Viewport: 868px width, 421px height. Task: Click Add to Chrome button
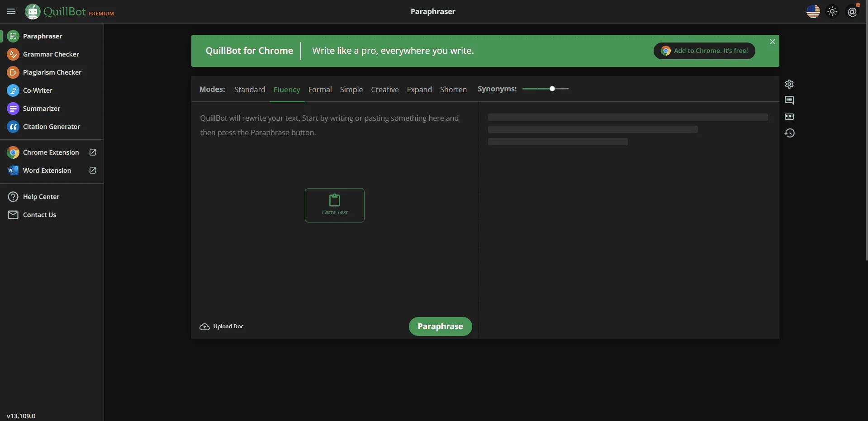pos(704,51)
